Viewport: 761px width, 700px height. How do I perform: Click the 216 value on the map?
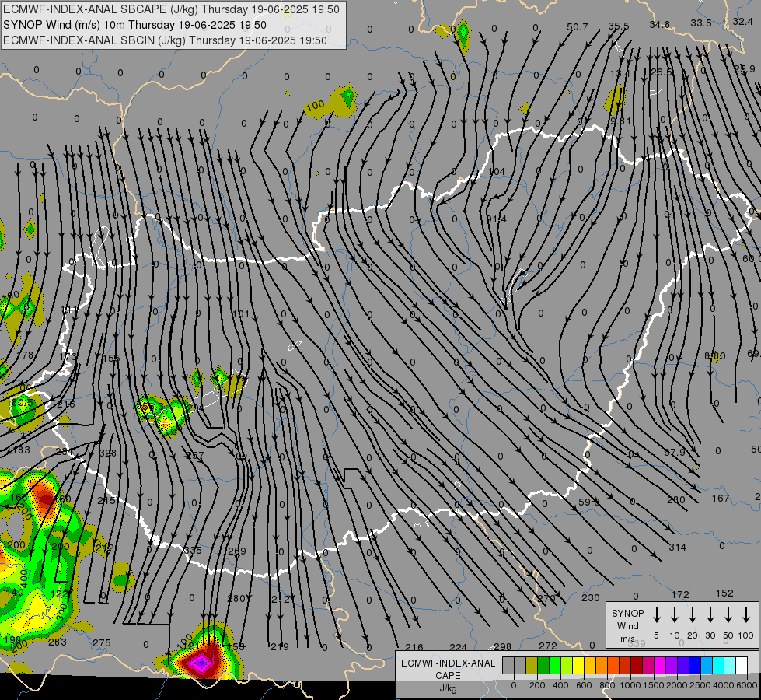coord(414,647)
